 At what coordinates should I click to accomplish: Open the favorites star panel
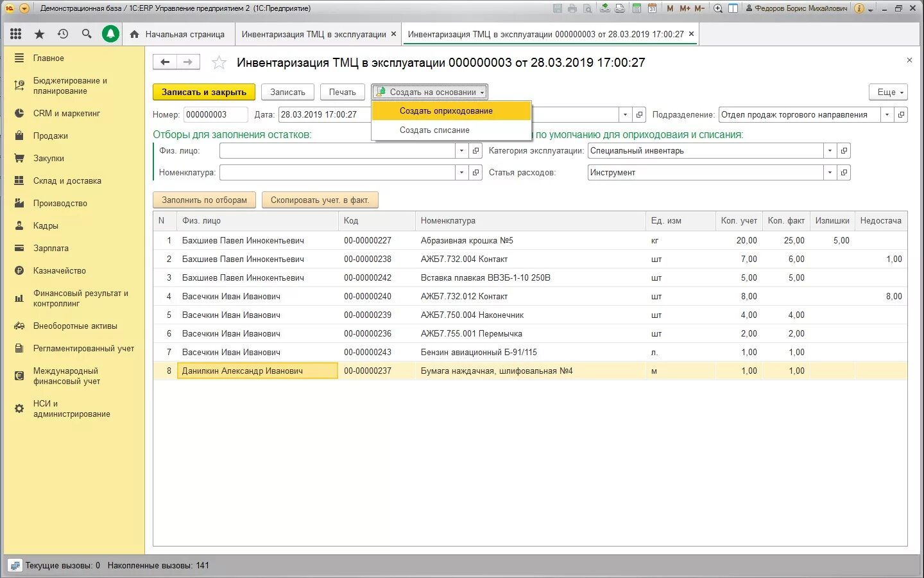click(x=39, y=34)
